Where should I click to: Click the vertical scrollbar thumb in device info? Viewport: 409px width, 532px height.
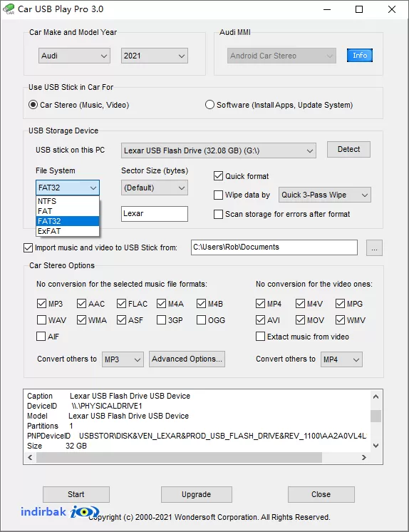click(376, 416)
